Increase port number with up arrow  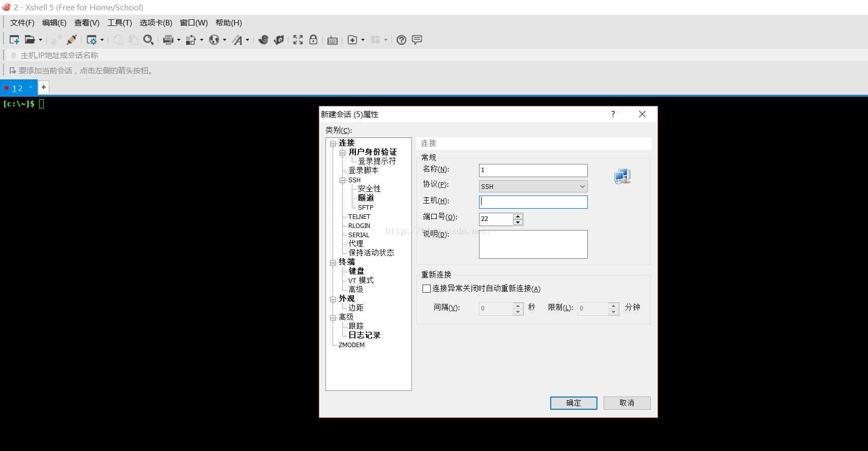pyautogui.click(x=518, y=216)
